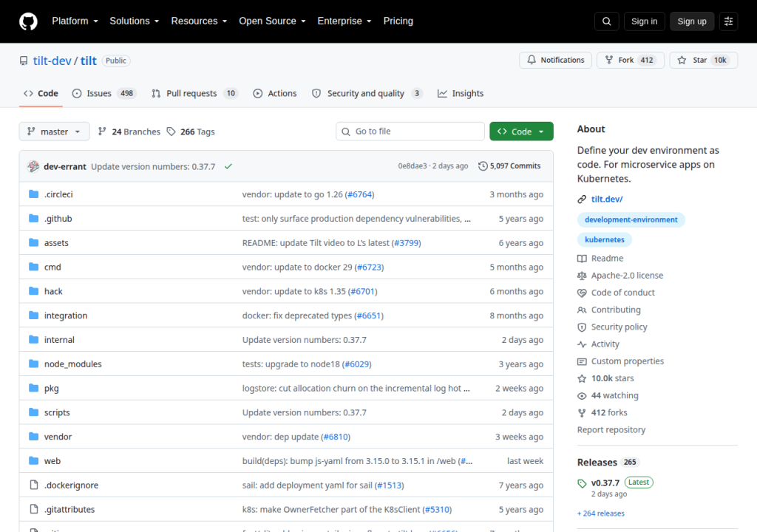Click the Activity pulse icon
Viewport: 757px width, 532px height.
pos(582,344)
